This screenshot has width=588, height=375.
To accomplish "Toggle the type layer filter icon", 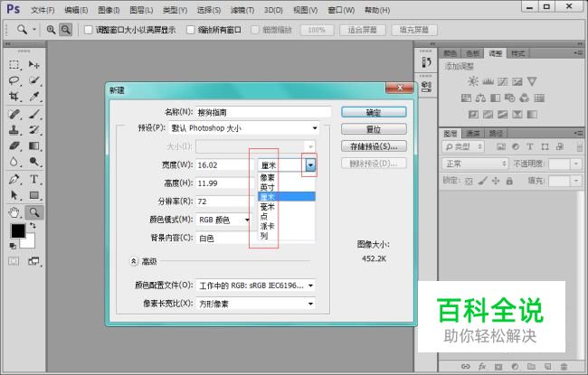I will (x=530, y=146).
